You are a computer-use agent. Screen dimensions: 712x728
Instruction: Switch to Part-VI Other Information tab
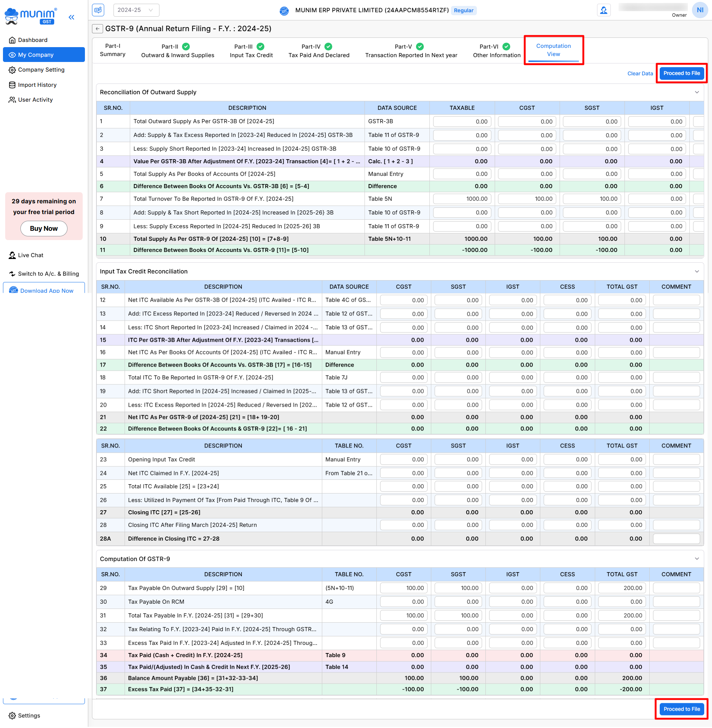(x=496, y=50)
